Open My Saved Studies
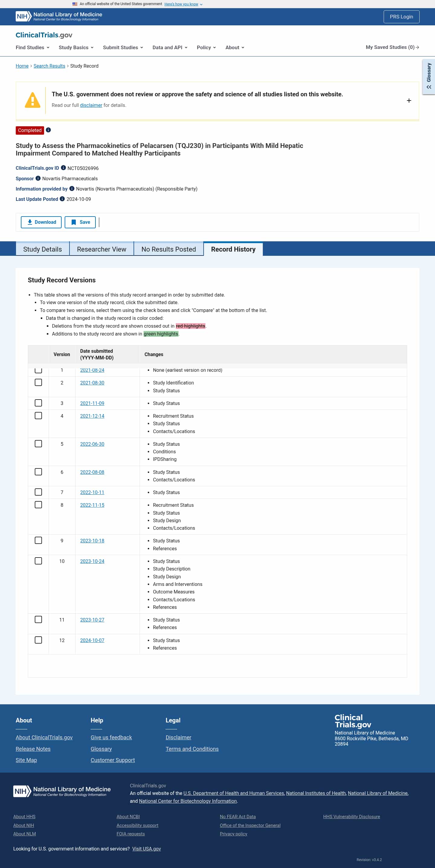Image resolution: width=435 pixels, height=868 pixels. (x=392, y=47)
